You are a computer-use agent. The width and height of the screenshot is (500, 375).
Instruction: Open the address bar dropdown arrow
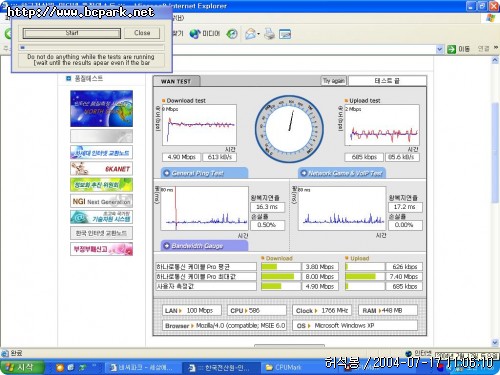tap(440, 49)
